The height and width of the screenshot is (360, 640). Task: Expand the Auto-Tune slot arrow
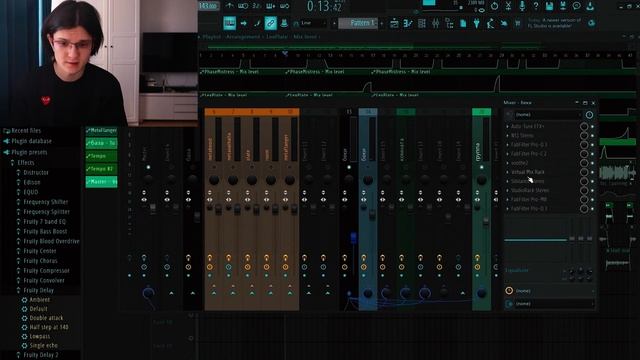click(x=507, y=127)
